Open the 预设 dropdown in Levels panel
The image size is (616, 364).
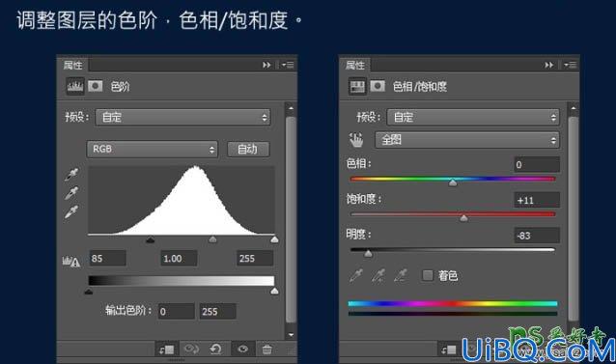point(182,118)
